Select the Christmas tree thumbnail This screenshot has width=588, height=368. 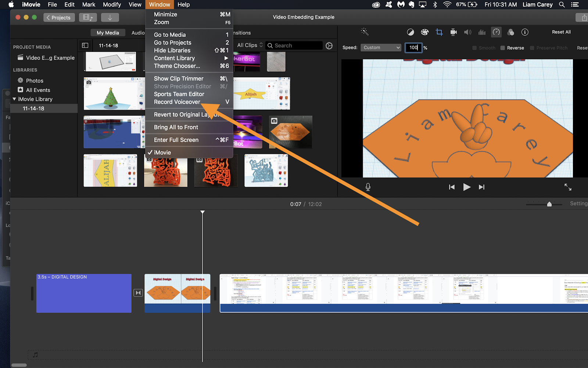point(114,94)
